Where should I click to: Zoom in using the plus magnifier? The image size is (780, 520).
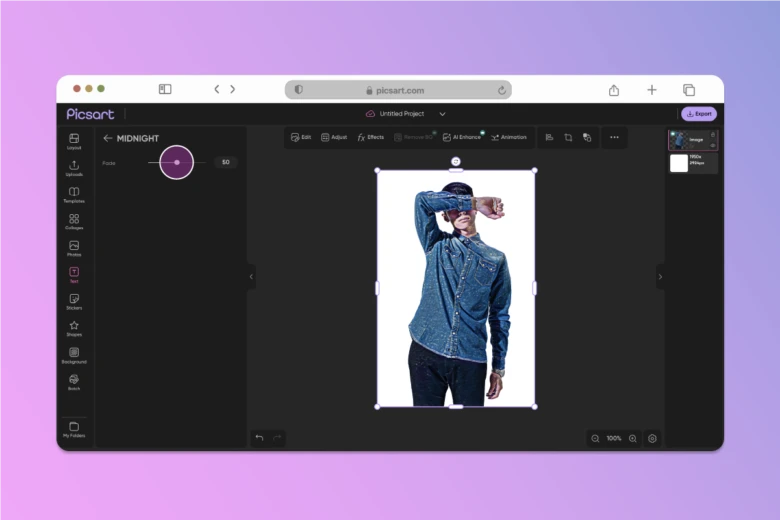(x=632, y=438)
